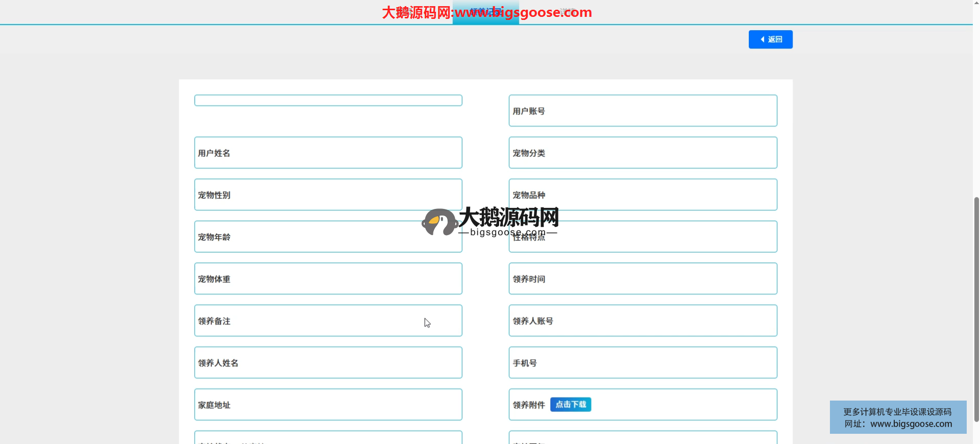
Task: Click the 宠物分类 field
Action: point(643,153)
